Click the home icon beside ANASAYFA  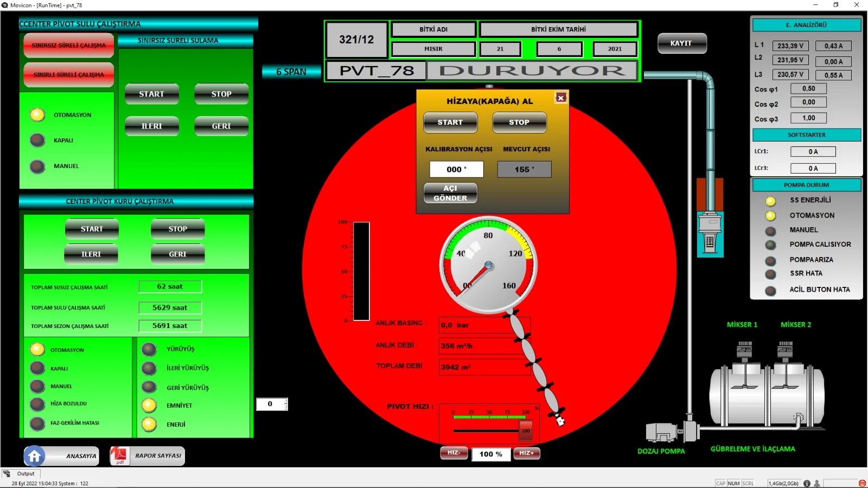click(34, 456)
